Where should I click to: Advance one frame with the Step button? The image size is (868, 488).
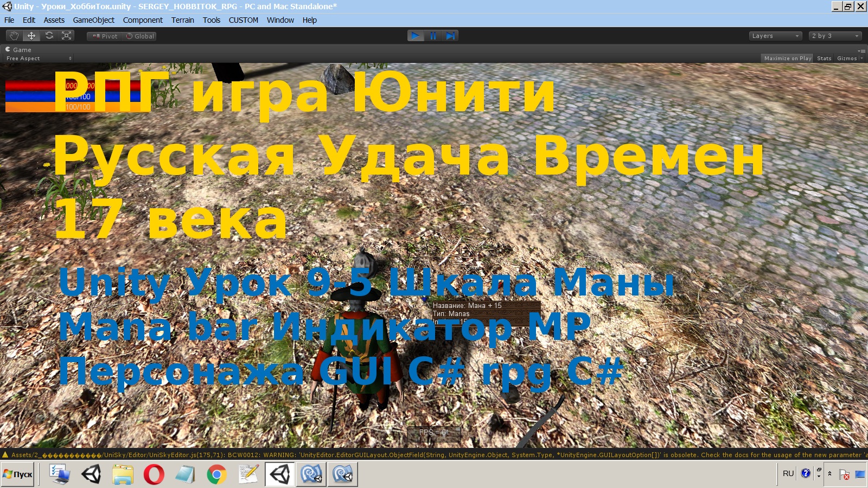450,36
